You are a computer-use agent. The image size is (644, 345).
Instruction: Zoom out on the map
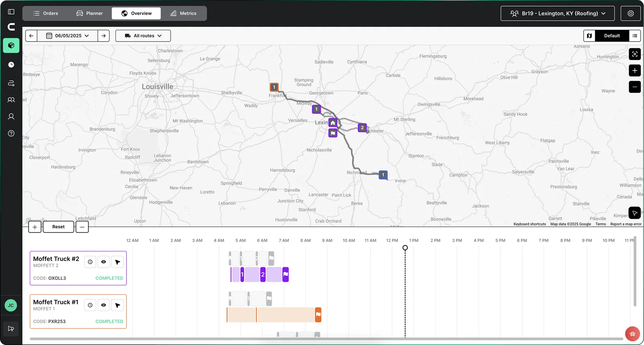coord(635,87)
